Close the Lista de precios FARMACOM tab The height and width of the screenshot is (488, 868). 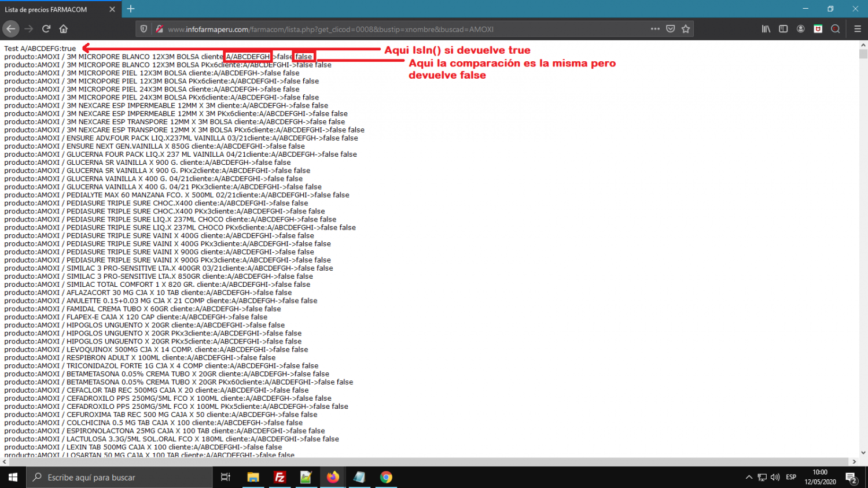(112, 9)
